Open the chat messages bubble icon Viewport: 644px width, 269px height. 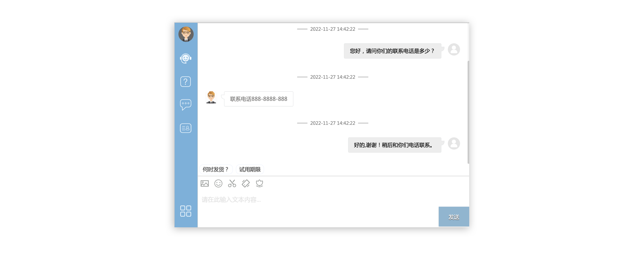click(186, 105)
